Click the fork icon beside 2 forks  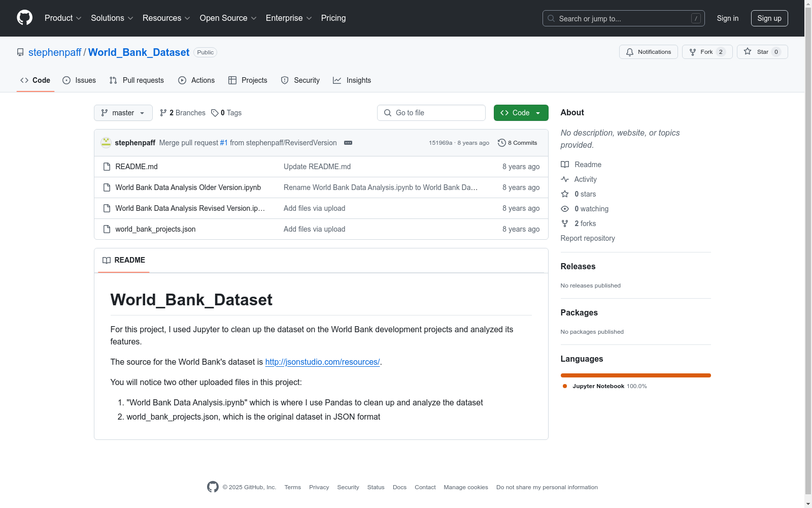(565, 224)
